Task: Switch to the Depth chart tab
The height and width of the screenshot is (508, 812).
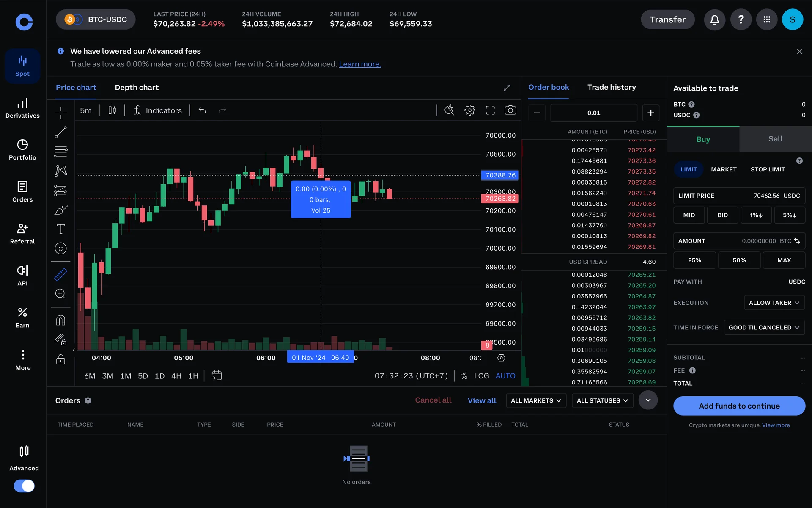Action: pyautogui.click(x=137, y=88)
